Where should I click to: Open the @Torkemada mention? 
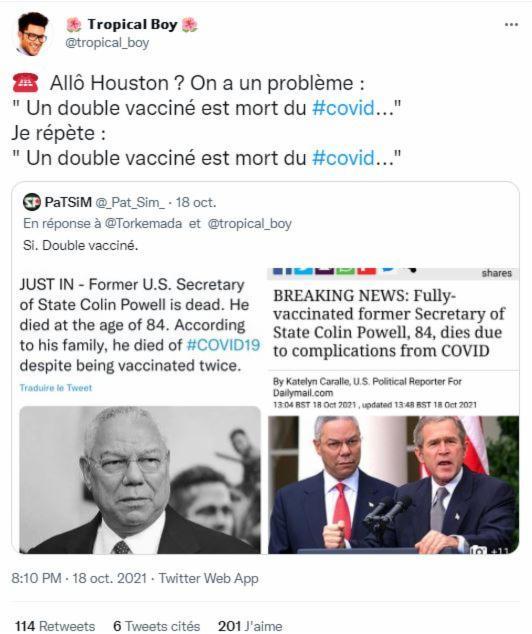tap(143, 224)
